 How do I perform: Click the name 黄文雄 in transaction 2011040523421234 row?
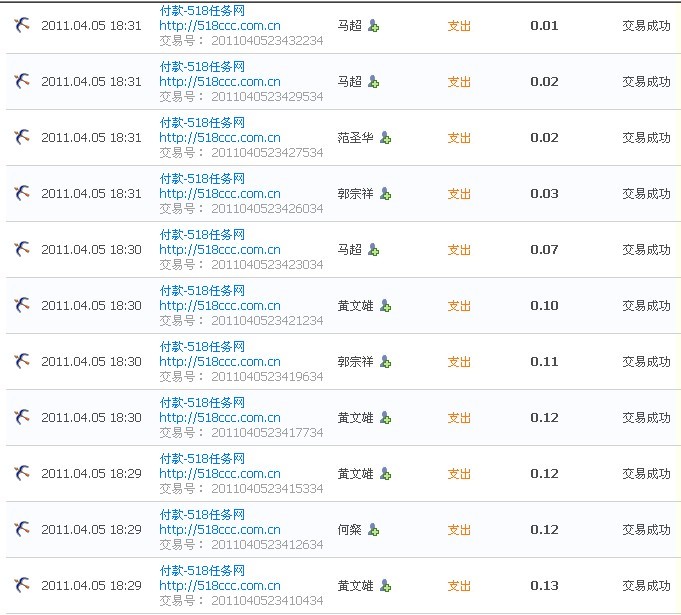pos(355,306)
